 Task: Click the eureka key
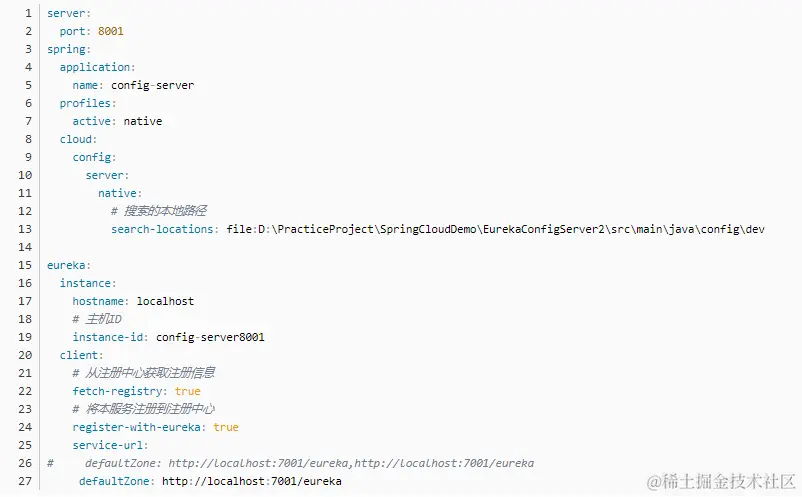[68, 265]
